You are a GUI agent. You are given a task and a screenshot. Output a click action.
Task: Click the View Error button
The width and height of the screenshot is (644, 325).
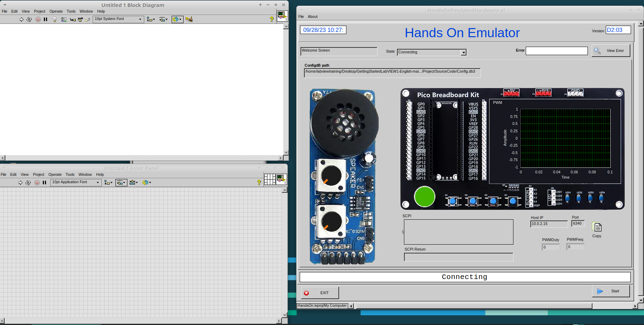point(611,51)
